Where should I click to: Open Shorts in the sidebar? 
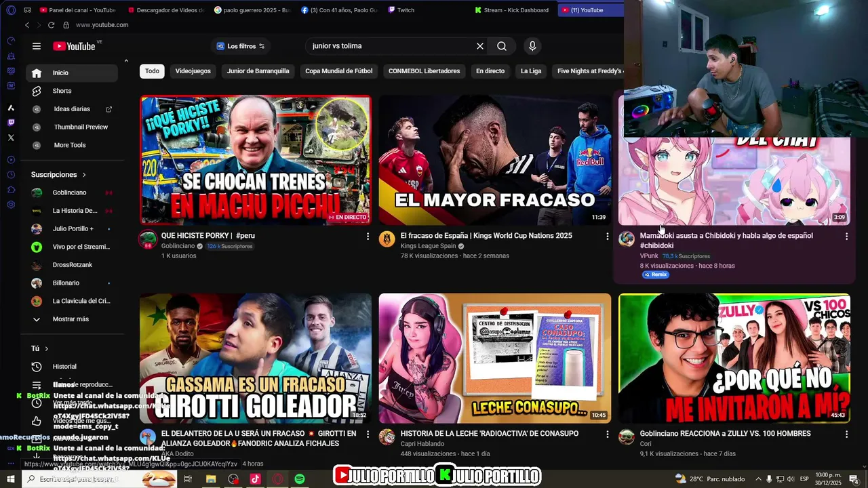tap(72, 91)
